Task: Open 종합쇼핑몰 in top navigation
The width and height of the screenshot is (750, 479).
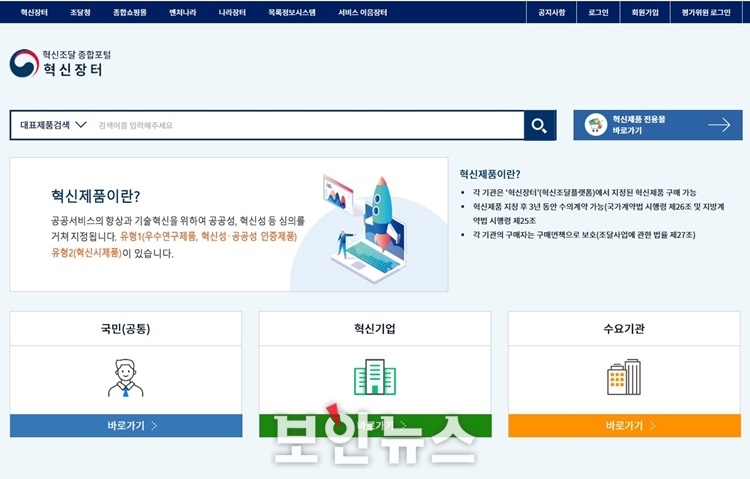Action: tap(130, 12)
